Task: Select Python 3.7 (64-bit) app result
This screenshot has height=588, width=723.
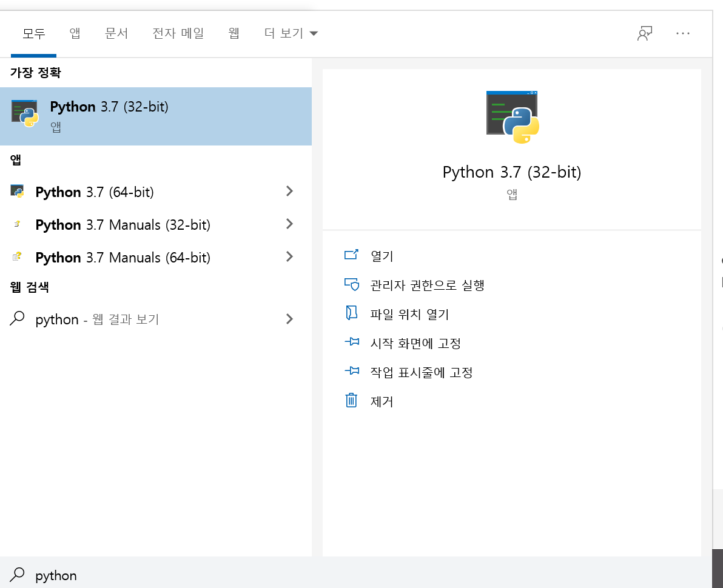Action: [x=156, y=191]
